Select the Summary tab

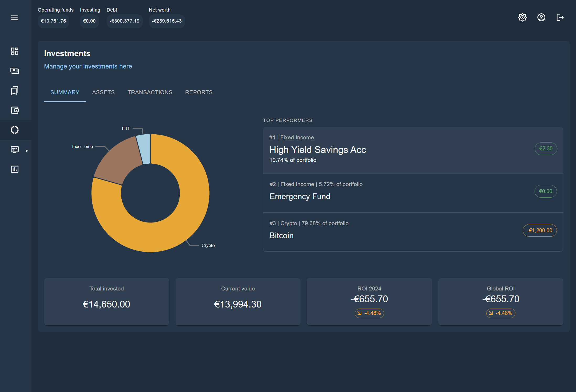coord(65,92)
